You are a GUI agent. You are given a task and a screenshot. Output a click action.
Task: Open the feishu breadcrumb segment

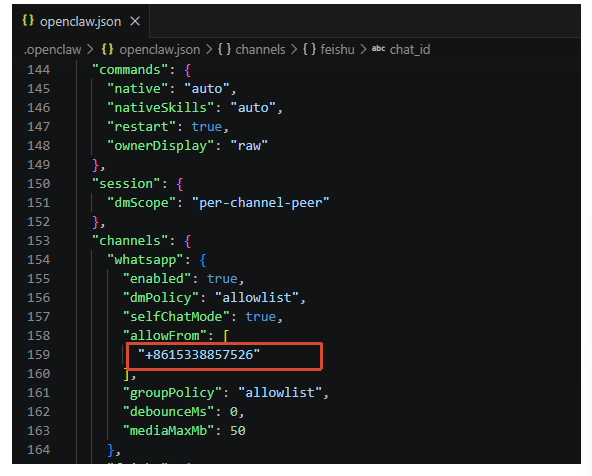(x=337, y=49)
